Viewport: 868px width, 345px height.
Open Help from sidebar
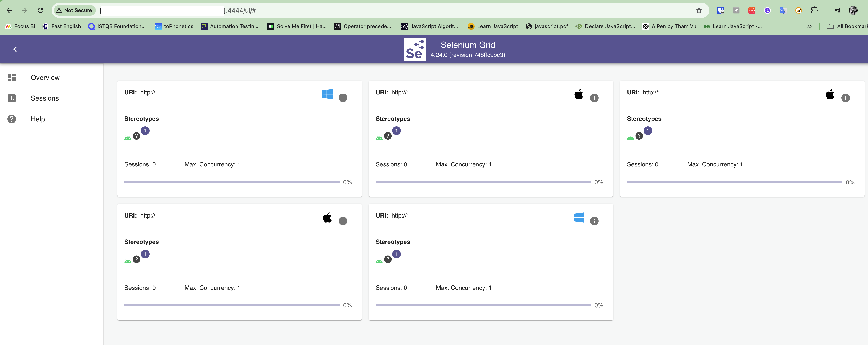click(37, 119)
